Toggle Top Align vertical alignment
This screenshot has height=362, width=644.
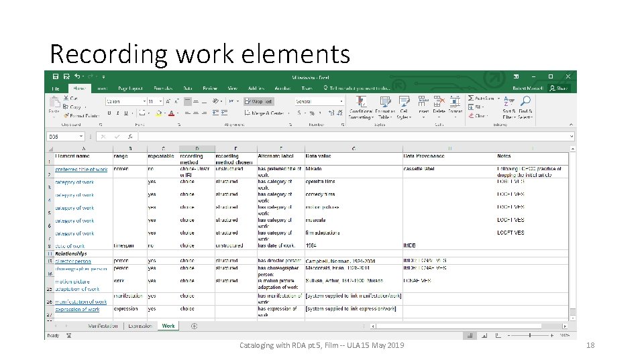click(187, 101)
